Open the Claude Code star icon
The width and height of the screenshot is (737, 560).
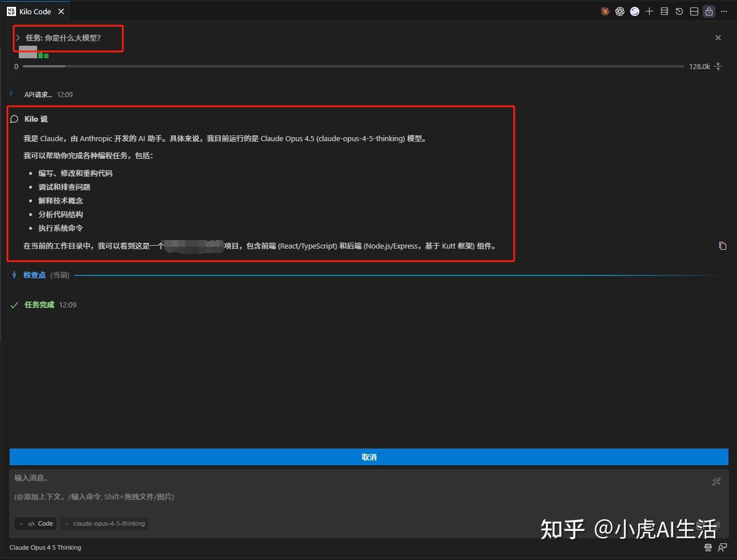click(x=605, y=11)
